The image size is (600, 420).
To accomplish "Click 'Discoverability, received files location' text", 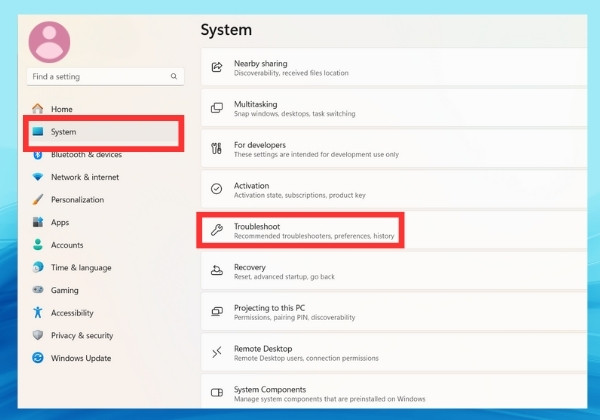I will [x=291, y=73].
